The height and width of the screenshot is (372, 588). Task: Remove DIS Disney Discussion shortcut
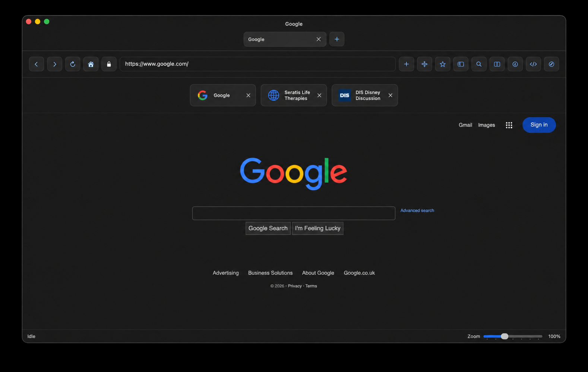[390, 96]
